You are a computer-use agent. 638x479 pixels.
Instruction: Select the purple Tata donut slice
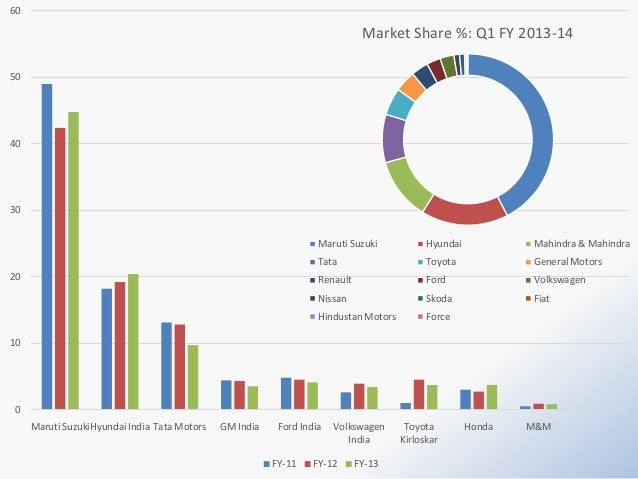tap(394, 139)
